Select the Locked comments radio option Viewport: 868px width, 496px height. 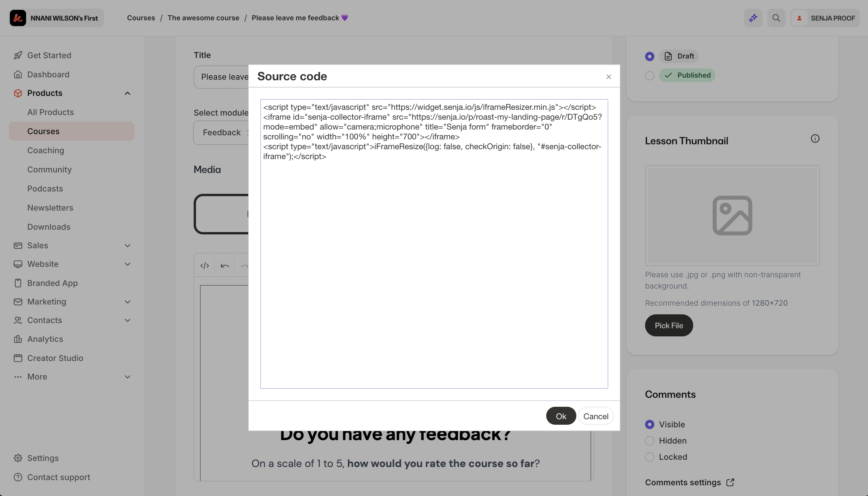point(650,457)
